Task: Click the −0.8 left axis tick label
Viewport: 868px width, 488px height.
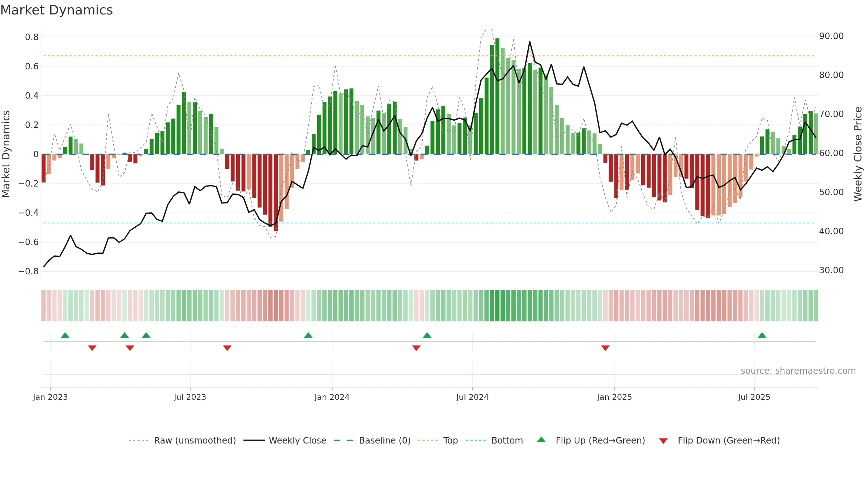Action: tap(29, 271)
